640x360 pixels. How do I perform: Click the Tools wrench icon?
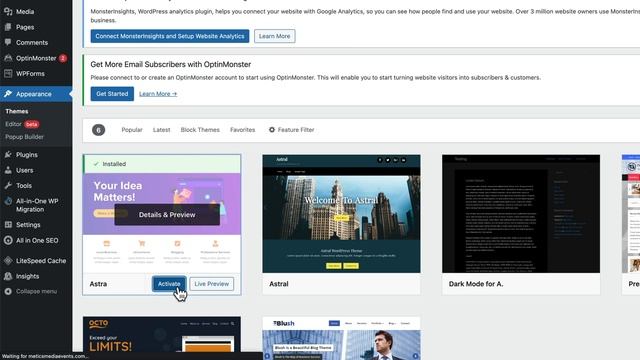click(x=8, y=185)
